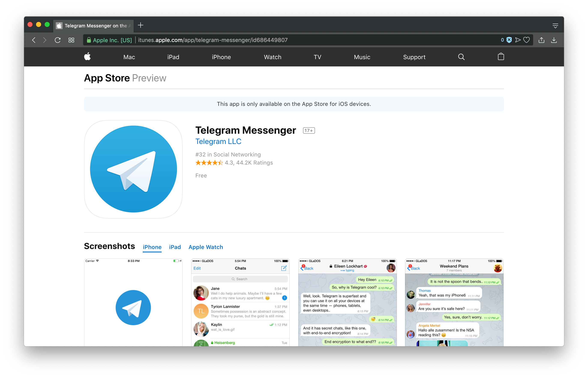Open the Telegram LLC developer link
This screenshot has height=378, width=588.
(218, 141)
